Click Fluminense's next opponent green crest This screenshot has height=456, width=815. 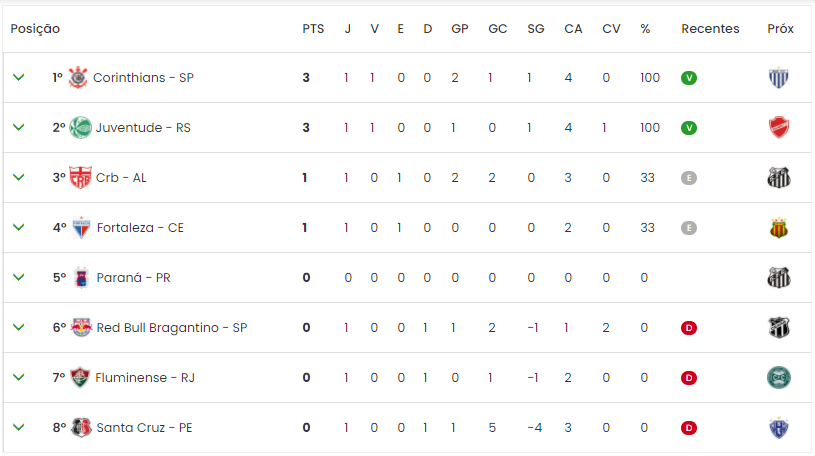point(779,377)
